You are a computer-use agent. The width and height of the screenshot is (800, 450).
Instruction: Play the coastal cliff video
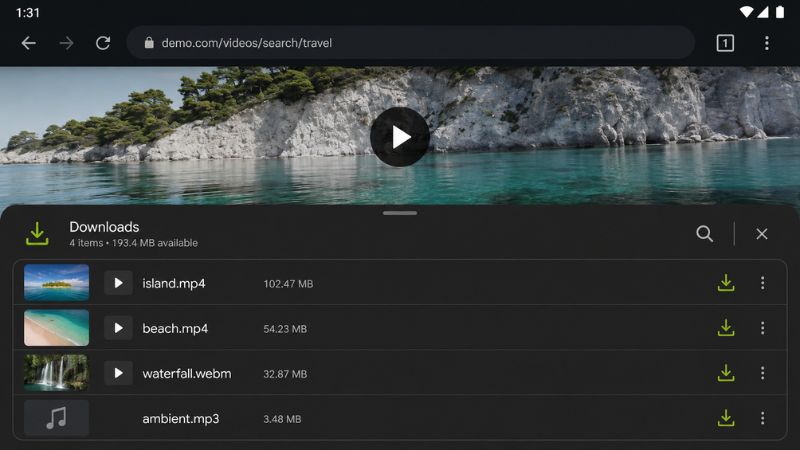(x=399, y=137)
